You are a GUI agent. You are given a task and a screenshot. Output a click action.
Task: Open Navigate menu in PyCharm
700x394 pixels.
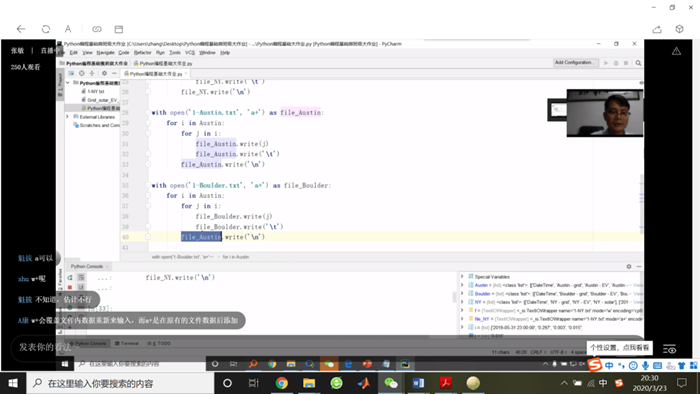click(x=105, y=53)
